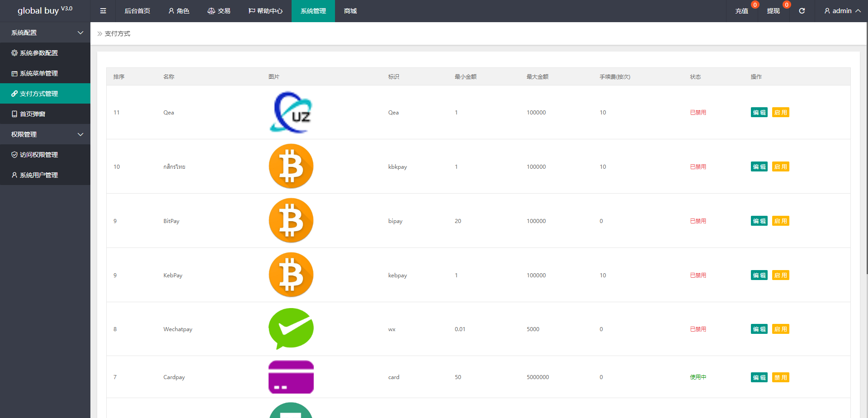Viewport: 868px width, 418px height.
Task: Edit the Cardpay payment method
Action: (x=759, y=377)
